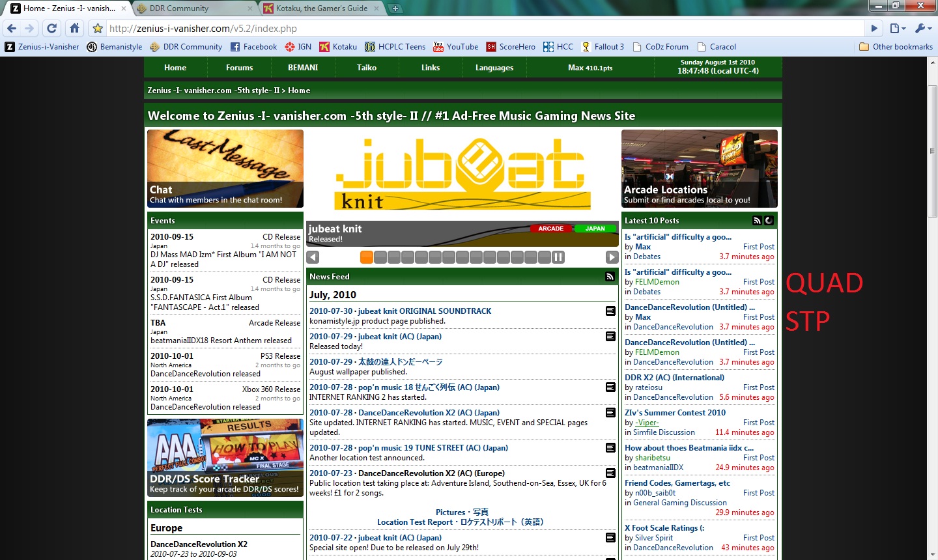Image resolution: width=938 pixels, height=560 pixels.
Task: Open the Arcade Locations banner
Action: 700,169
